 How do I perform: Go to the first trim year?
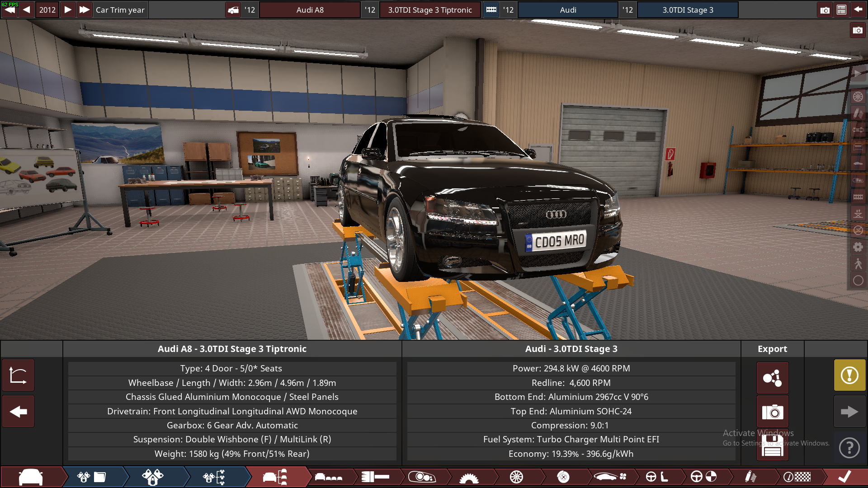point(9,9)
